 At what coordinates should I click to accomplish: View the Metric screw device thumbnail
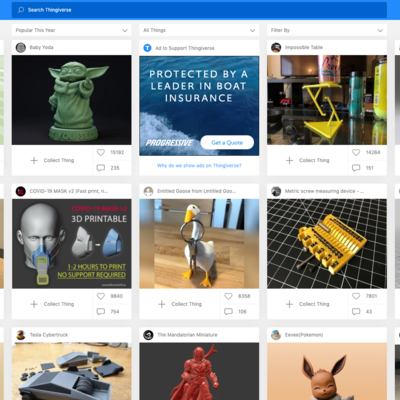(327, 244)
